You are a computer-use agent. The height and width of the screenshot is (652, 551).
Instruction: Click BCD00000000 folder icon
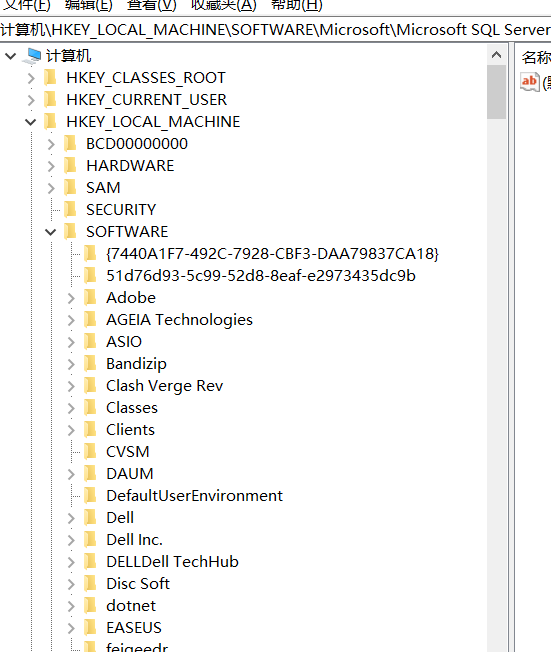pos(70,144)
